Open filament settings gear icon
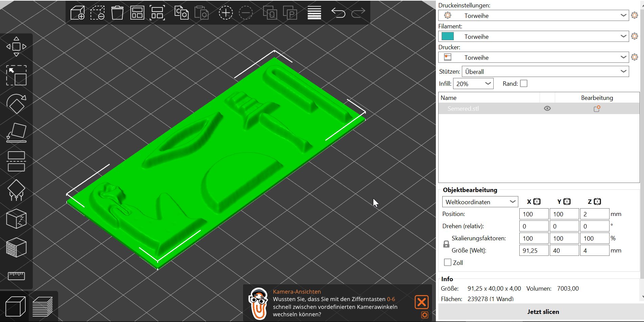The image size is (644, 322). tap(635, 36)
